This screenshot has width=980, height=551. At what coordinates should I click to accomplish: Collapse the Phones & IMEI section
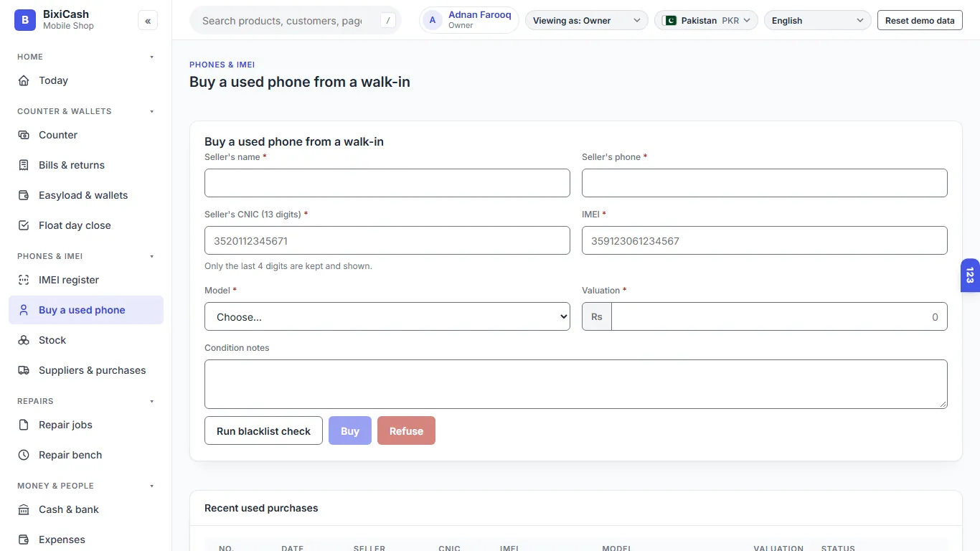tap(151, 256)
